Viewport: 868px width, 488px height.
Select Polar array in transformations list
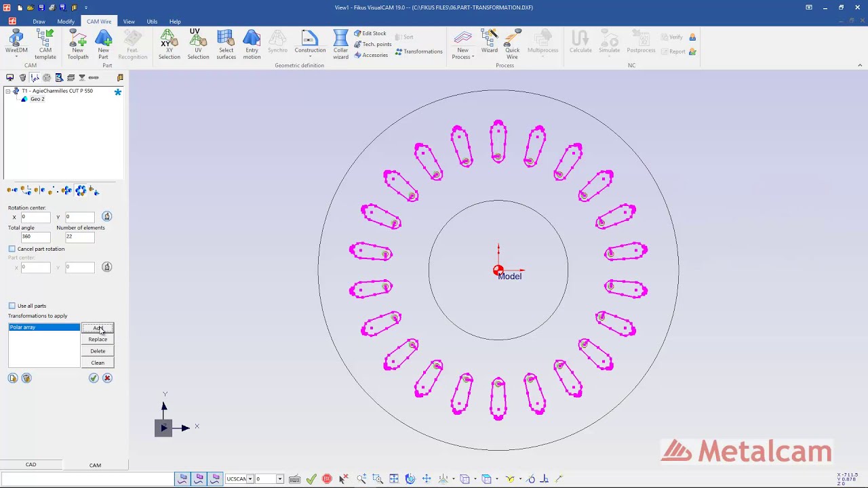tap(44, 327)
